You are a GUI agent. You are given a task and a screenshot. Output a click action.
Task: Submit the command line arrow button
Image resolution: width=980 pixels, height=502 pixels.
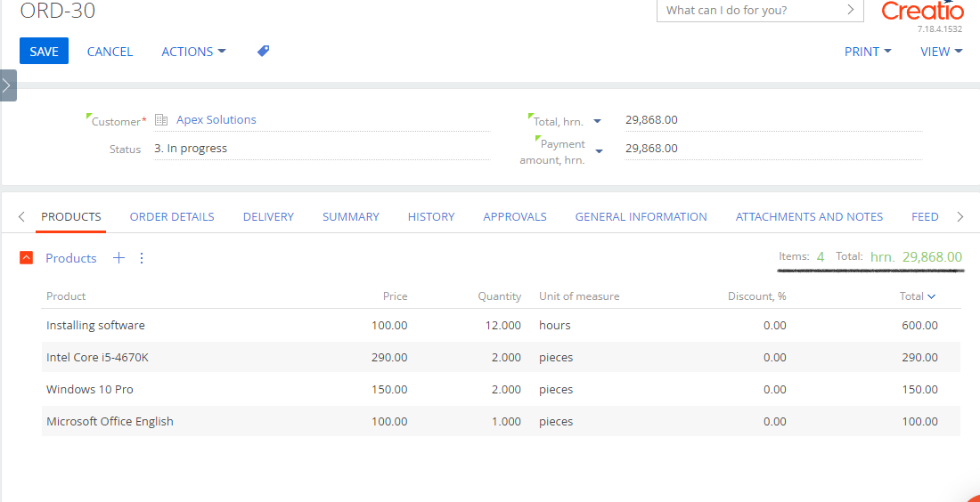pos(850,10)
